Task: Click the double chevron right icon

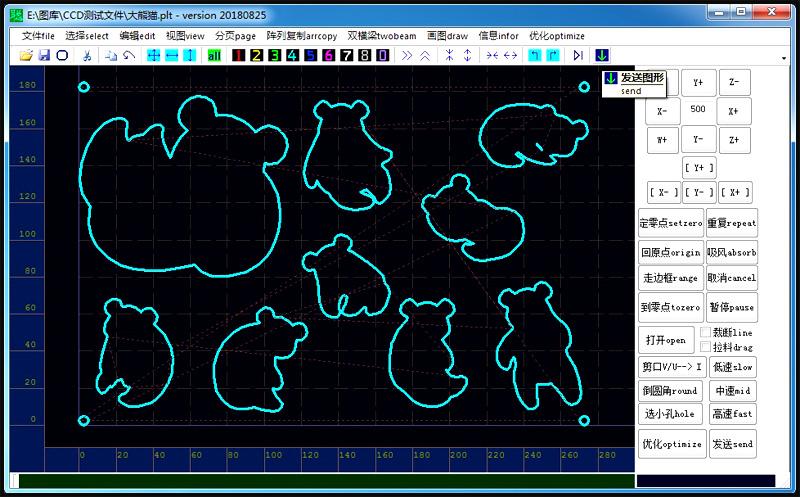Action: 407,55
